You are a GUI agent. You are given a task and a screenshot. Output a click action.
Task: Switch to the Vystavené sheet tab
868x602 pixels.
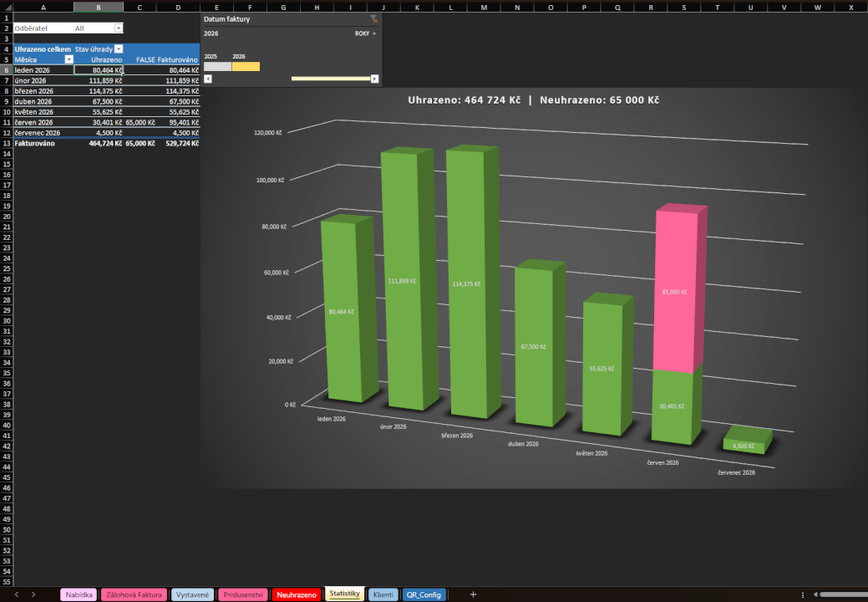(x=193, y=594)
